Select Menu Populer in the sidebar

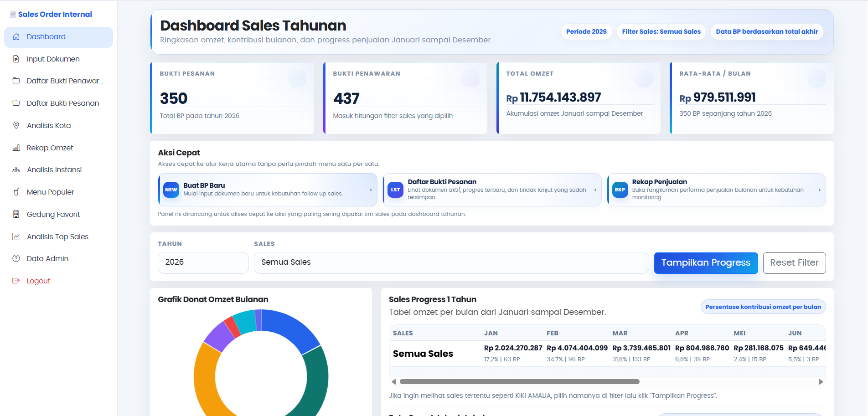pos(58,192)
